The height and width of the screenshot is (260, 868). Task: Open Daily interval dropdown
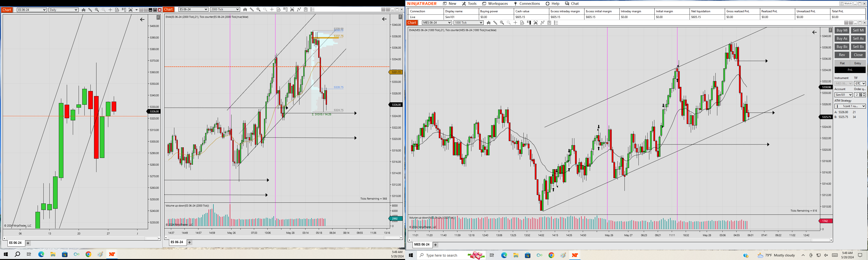click(63, 10)
